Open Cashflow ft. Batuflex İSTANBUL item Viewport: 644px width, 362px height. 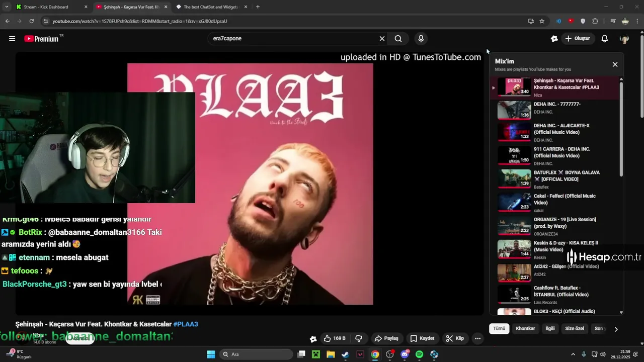coord(555,295)
